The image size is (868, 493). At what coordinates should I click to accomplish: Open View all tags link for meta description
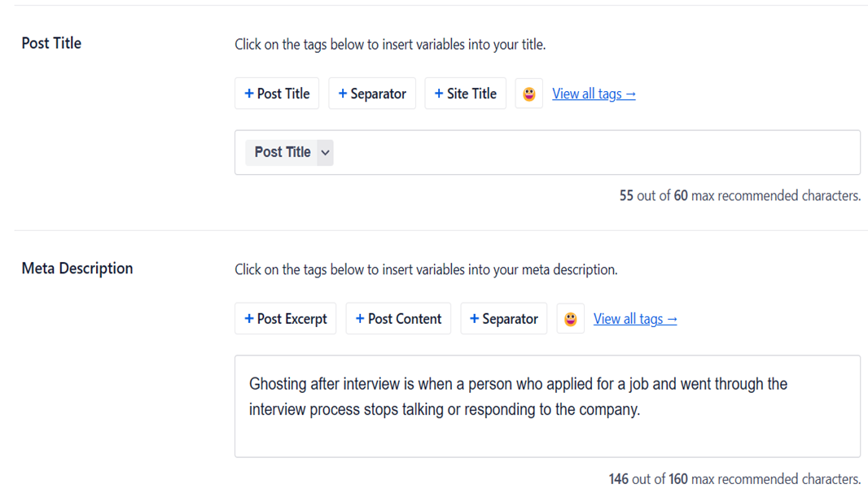pyautogui.click(x=635, y=319)
